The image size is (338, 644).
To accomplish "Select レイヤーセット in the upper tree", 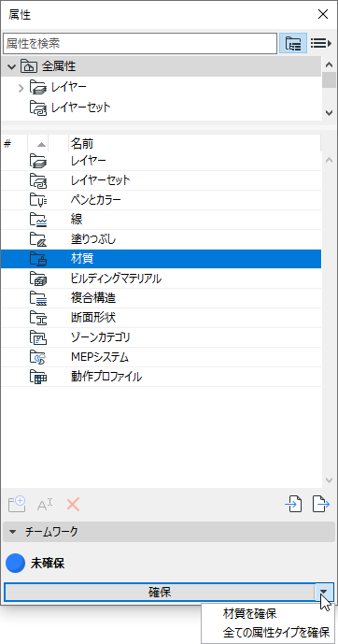I will click(x=81, y=107).
